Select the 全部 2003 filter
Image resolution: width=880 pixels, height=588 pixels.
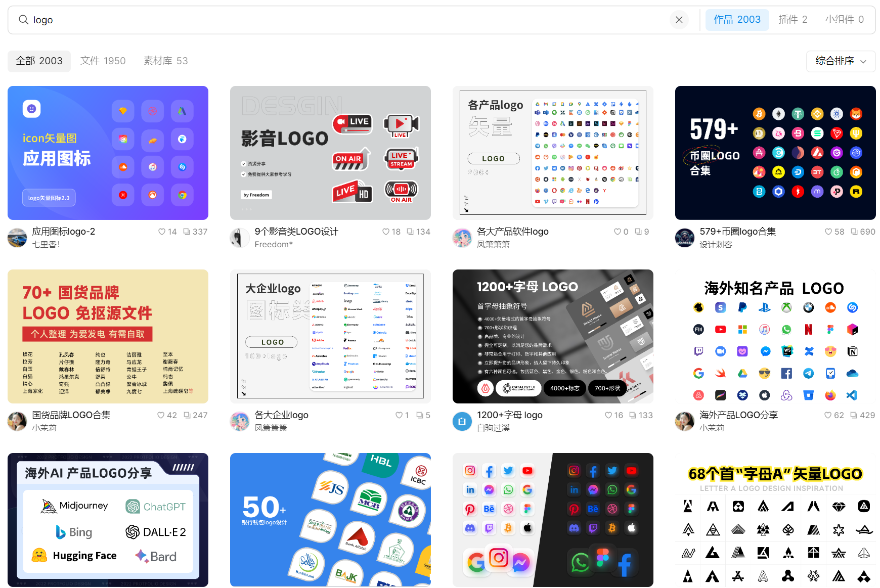pos(39,61)
